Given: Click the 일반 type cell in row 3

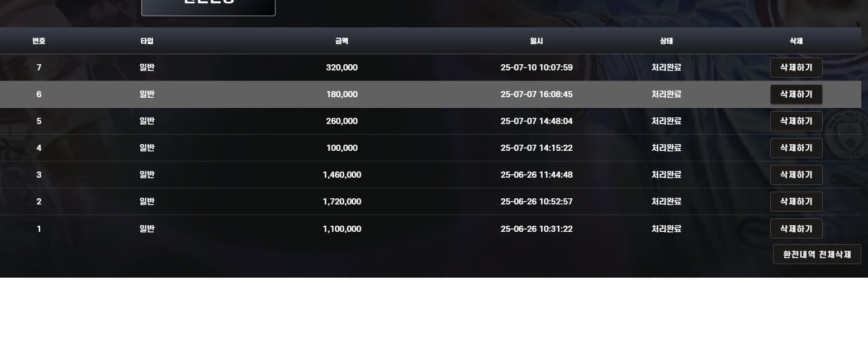Looking at the screenshot, I should pos(147,175).
